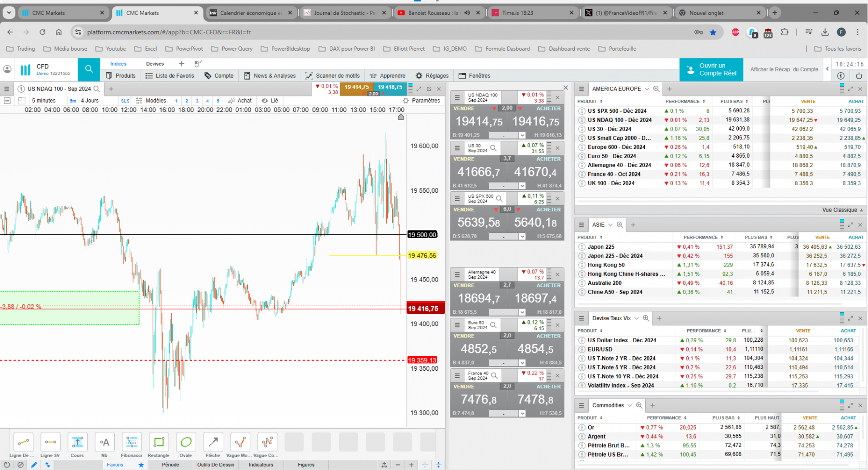Open quantity dropdown in US NDAQ 100 ticket
The image size is (868, 470).
click(x=522, y=135)
